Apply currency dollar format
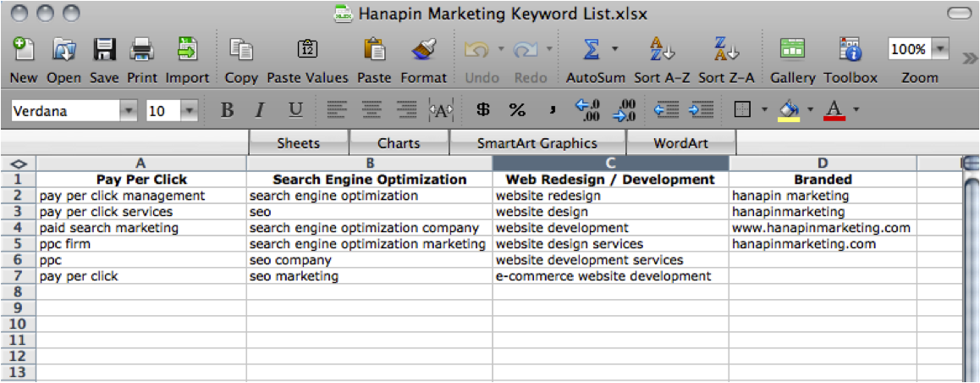The image size is (980, 383). pyautogui.click(x=483, y=111)
